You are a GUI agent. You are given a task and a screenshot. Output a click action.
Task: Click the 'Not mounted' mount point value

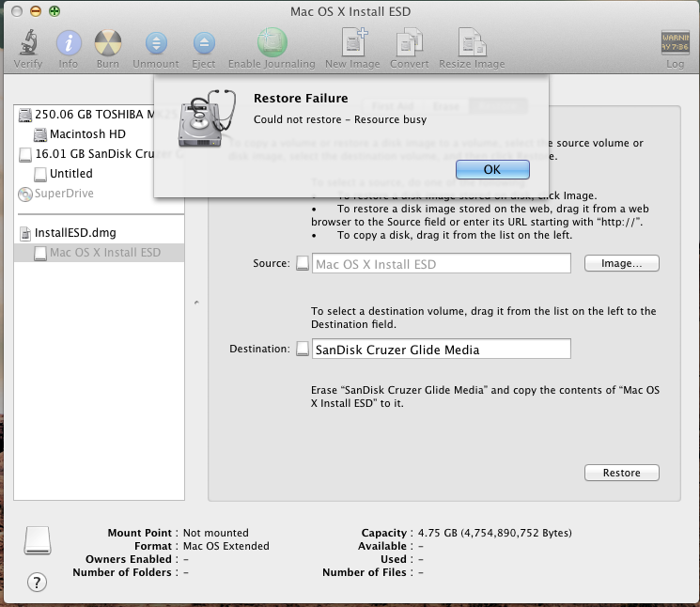coord(215,533)
